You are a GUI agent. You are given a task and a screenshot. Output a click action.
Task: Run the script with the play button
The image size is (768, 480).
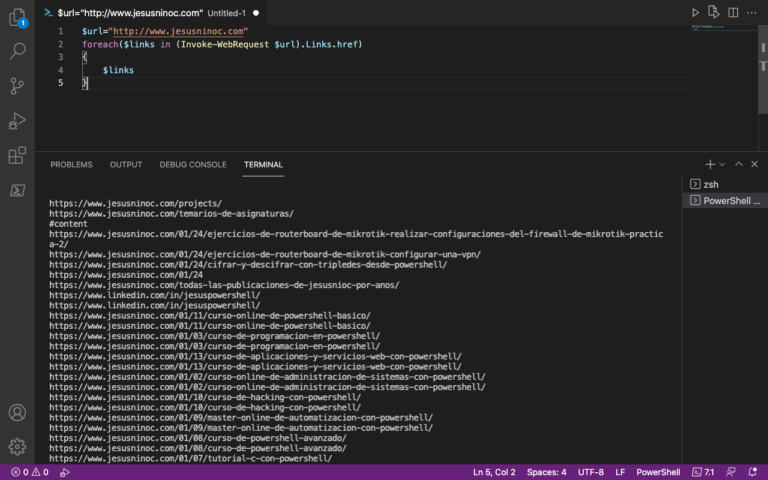coord(695,13)
